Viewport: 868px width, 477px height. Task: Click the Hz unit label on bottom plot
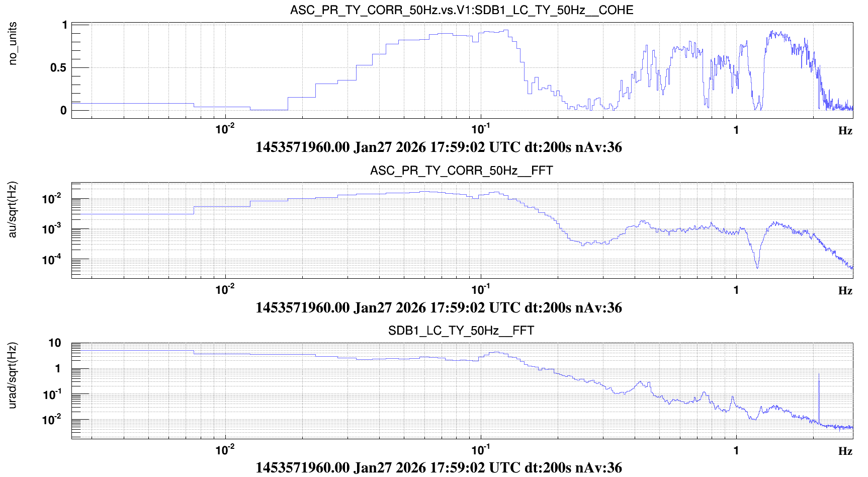click(x=845, y=451)
